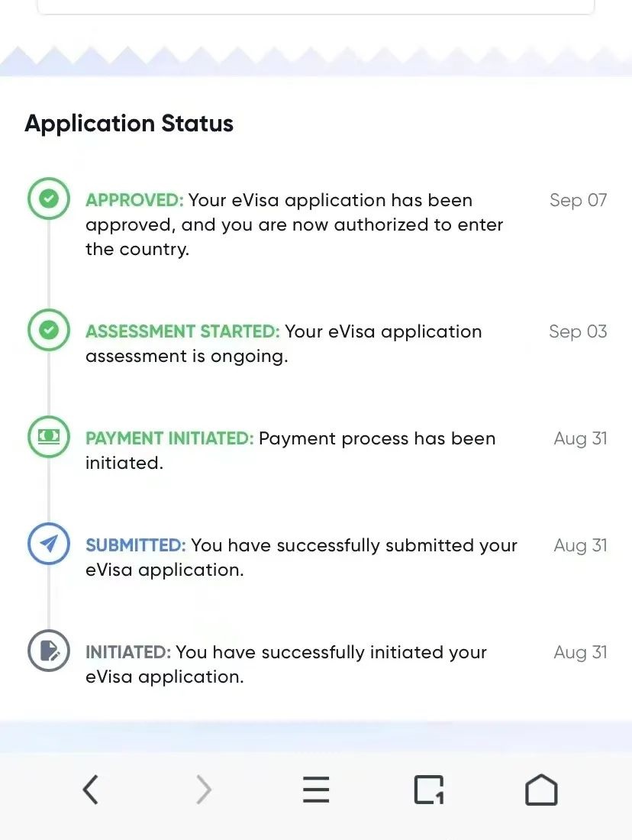This screenshot has width=632, height=840.
Task: Click the INITIATED status label
Action: tap(128, 652)
